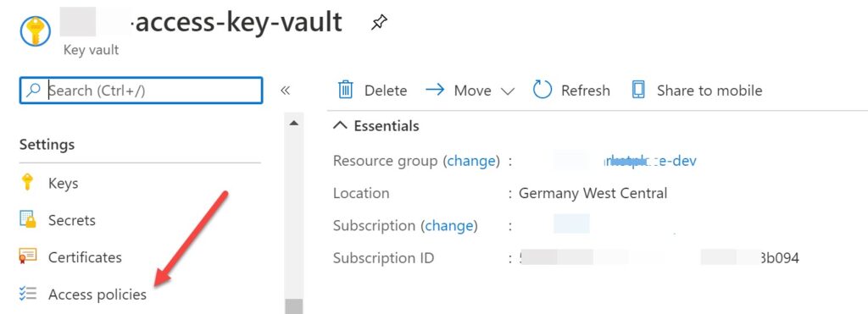Click the Settings section heading
Image resolution: width=868 pixels, height=314 pixels.
click(47, 145)
